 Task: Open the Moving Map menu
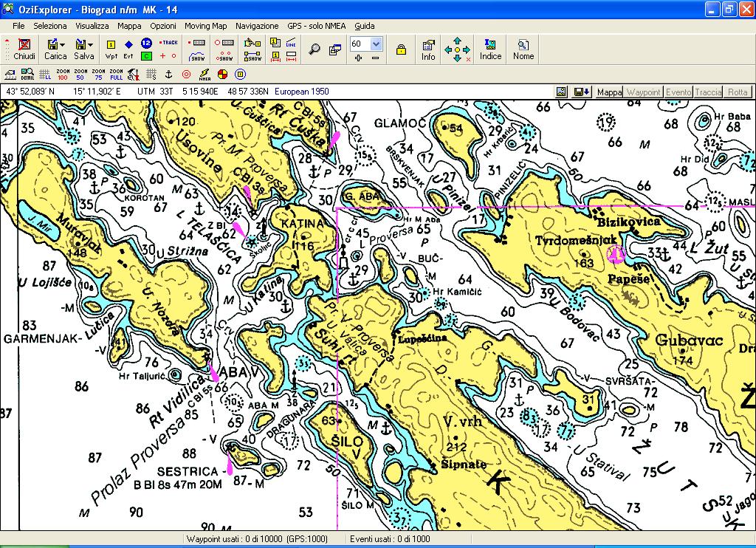pos(205,26)
